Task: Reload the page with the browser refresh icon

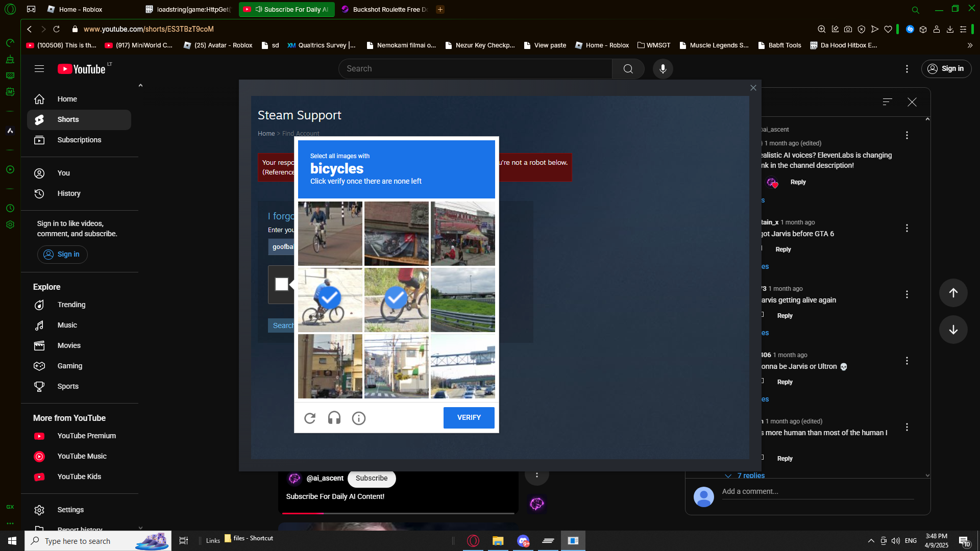Action: coord(57,29)
